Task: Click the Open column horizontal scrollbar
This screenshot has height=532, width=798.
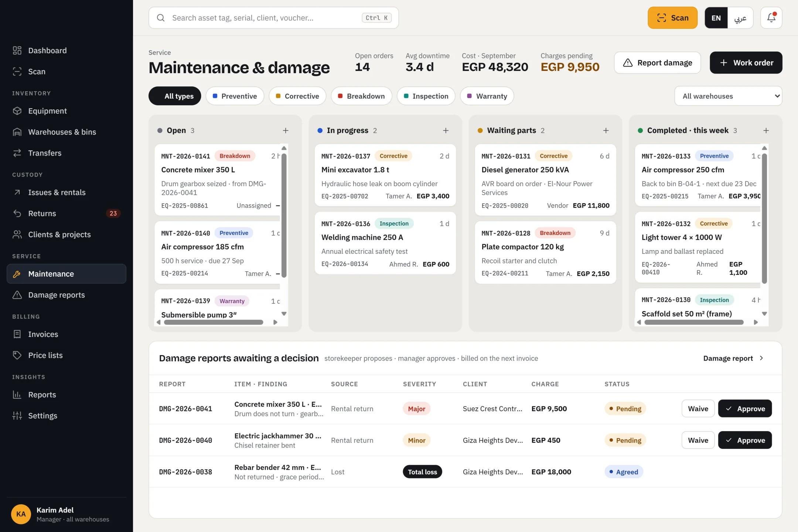Action: coord(214,322)
